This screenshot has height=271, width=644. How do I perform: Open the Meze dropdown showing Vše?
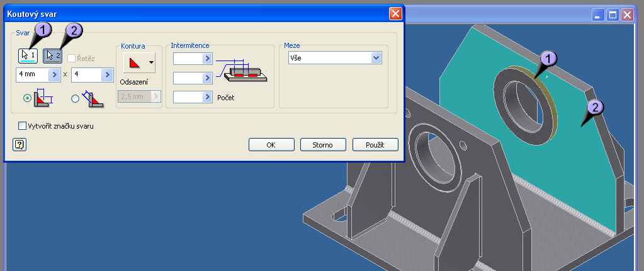[376, 58]
